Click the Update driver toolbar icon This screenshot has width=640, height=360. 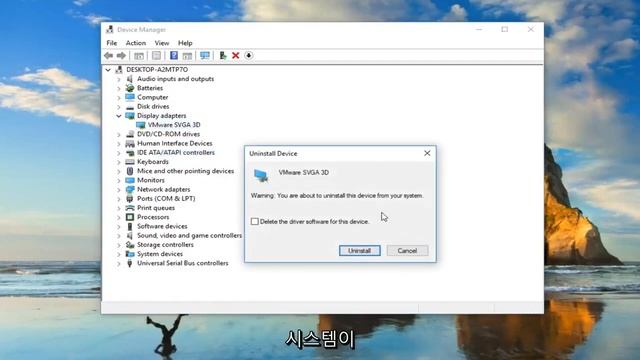click(x=223, y=56)
